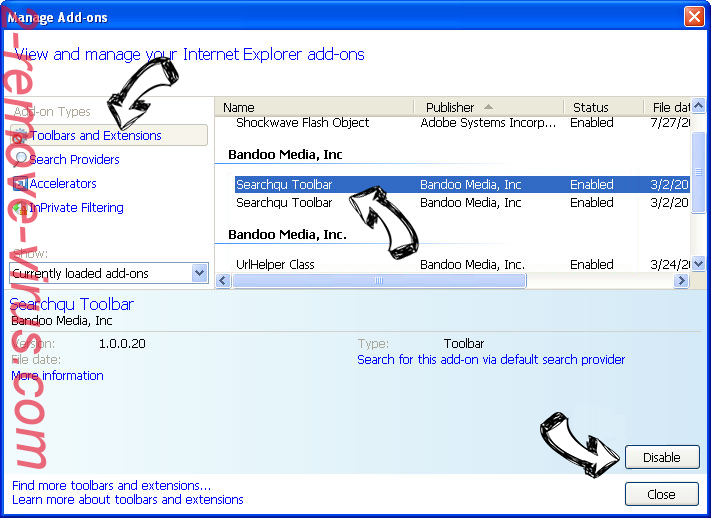The width and height of the screenshot is (711, 518).
Task: Open InPrivate Filtering category
Action: (x=76, y=208)
